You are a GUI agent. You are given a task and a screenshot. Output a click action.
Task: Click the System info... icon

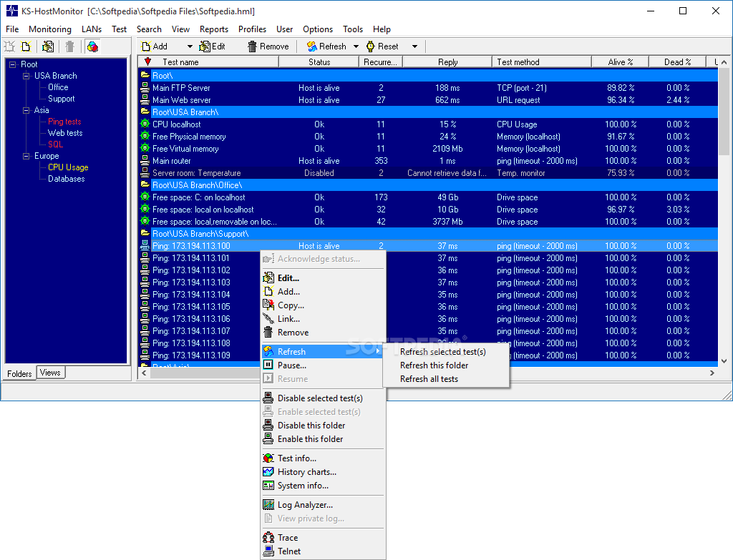pos(268,486)
